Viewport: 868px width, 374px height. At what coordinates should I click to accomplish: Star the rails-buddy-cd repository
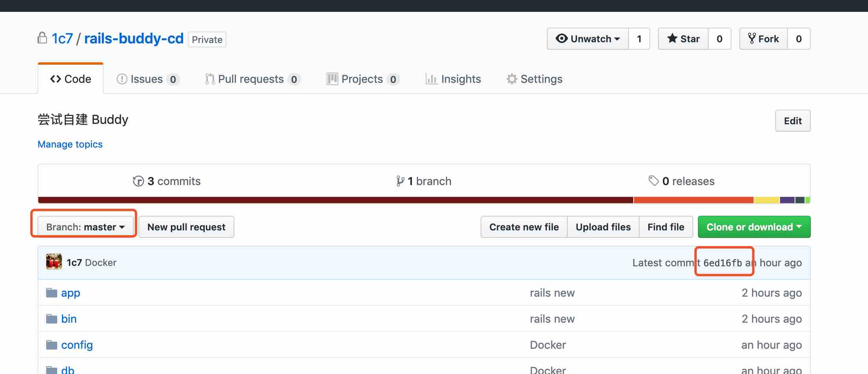pyautogui.click(x=683, y=39)
